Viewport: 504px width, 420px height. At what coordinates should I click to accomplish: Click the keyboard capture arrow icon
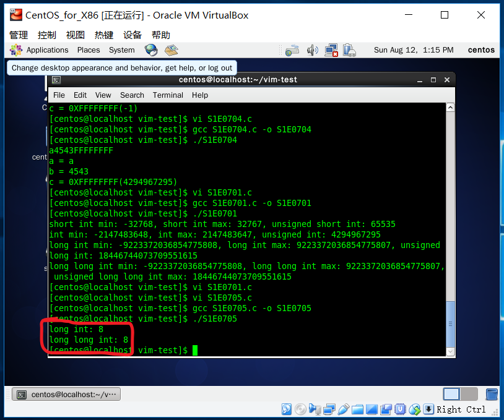[428, 409]
